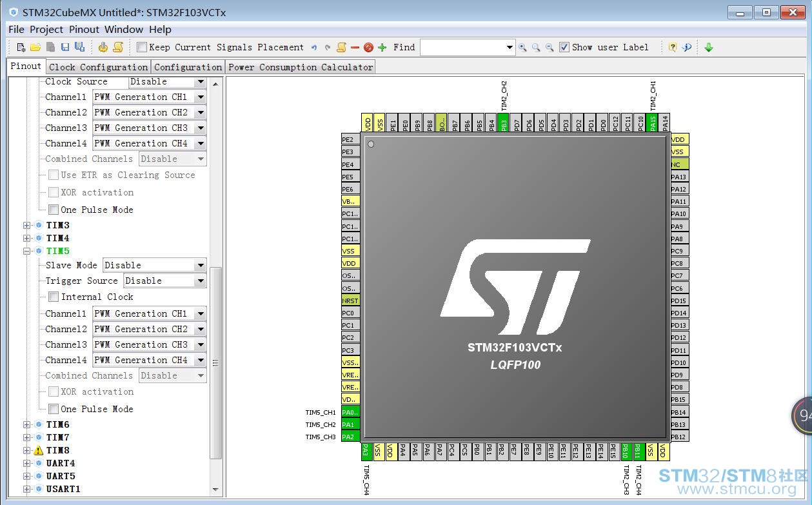Click the green PA3 pin on the chip

click(x=366, y=451)
